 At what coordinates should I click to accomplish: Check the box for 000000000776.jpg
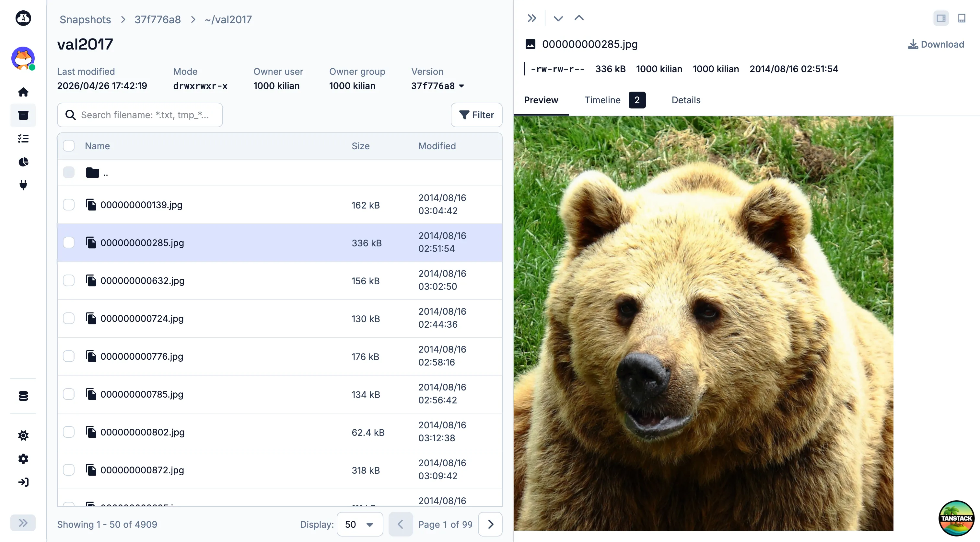68,356
